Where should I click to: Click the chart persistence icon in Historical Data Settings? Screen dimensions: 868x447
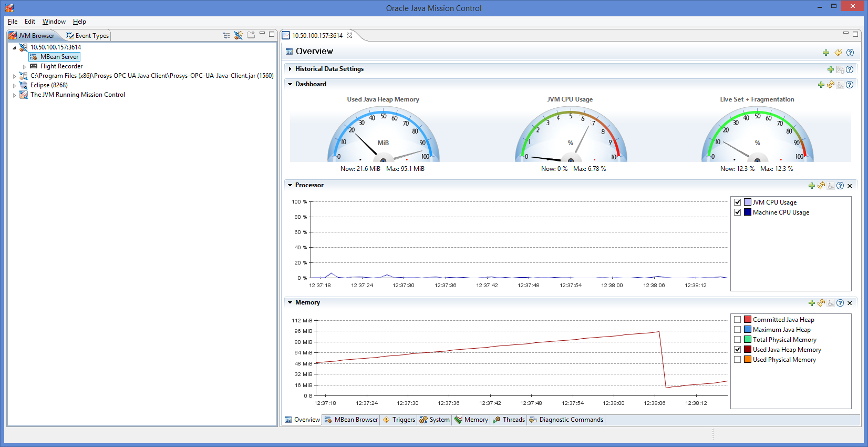[x=840, y=69]
